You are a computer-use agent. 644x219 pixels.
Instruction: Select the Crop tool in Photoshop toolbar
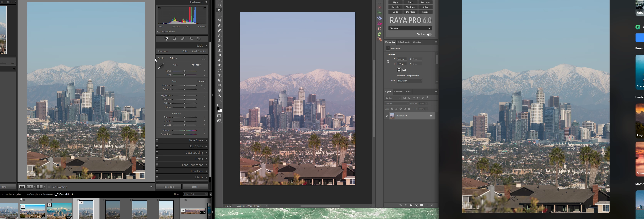219,15
